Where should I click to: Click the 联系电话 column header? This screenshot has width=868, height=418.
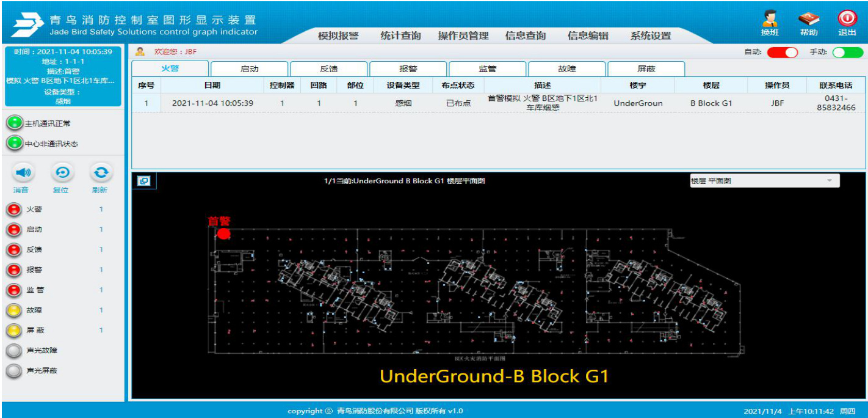(836, 85)
